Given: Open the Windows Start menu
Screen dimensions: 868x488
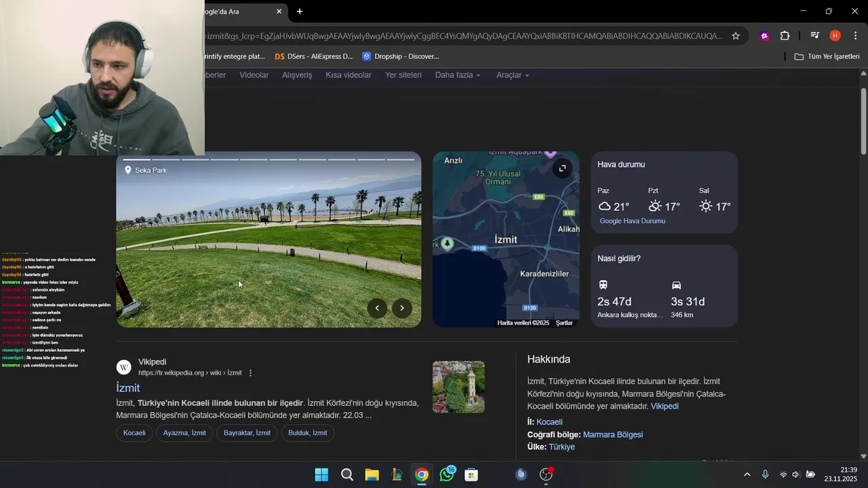Looking at the screenshot, I should coord(321,474).
